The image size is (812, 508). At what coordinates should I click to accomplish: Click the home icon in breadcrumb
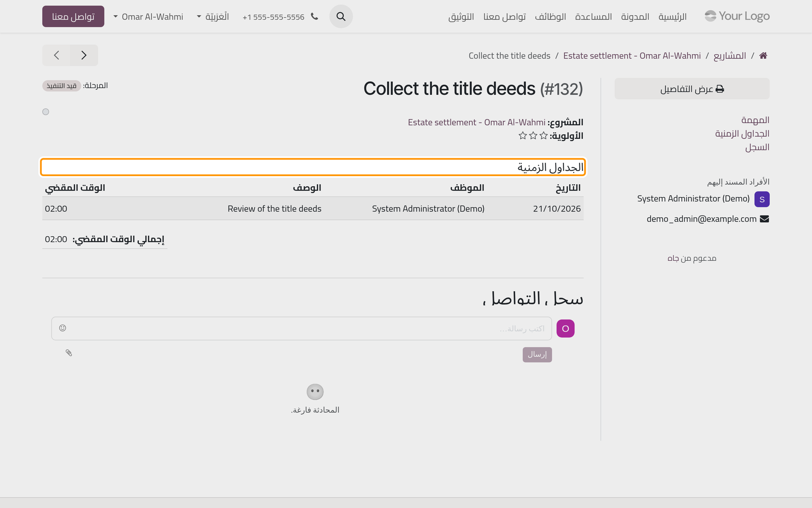click(763, 55)
